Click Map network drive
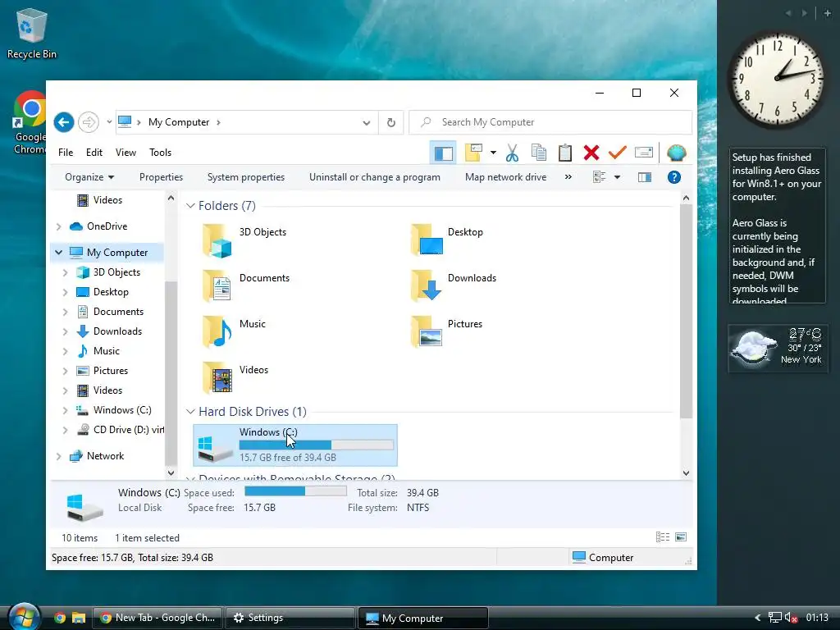The height and width of the screenshot is (630, 840). [505, 177]
